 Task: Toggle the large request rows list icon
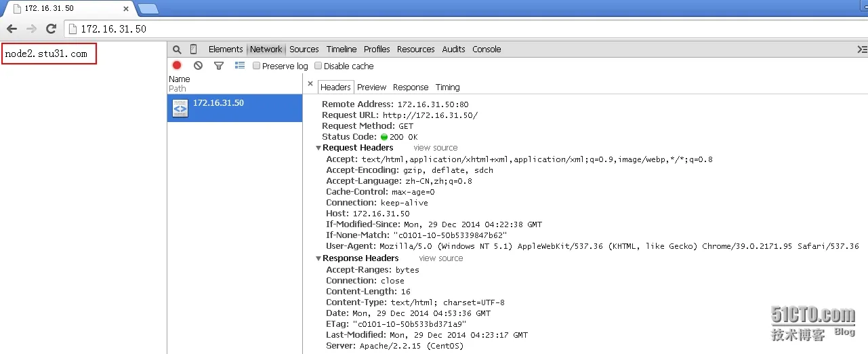tap(239, 66)
